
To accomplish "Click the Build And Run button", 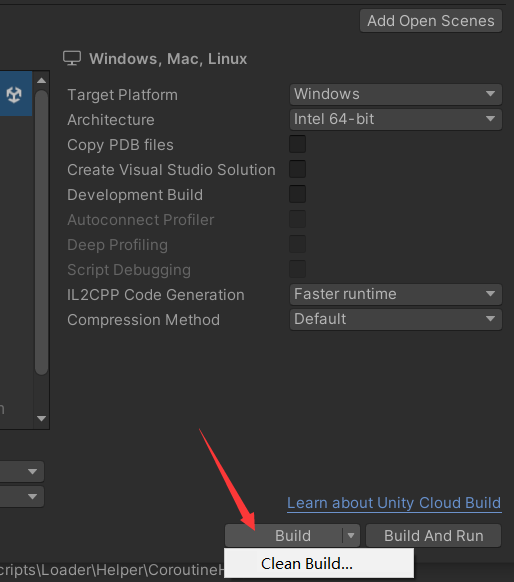I will pyautogui.click(x=433, y=536).
